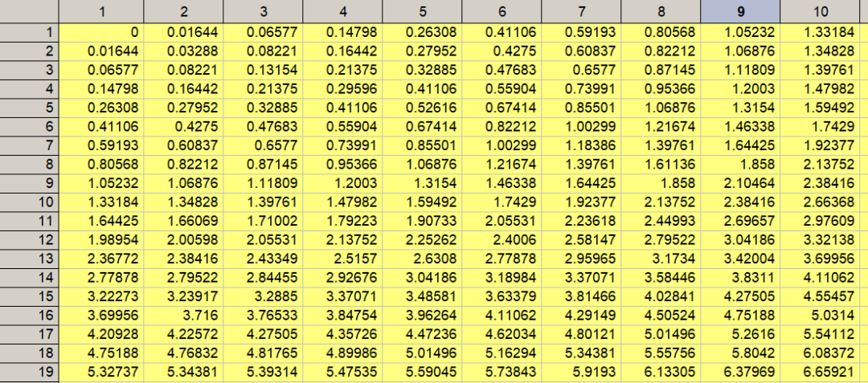Screen dimensions: 868x383
Task: Click cell 0.03288 in row 2
Action: pos(183,51)
